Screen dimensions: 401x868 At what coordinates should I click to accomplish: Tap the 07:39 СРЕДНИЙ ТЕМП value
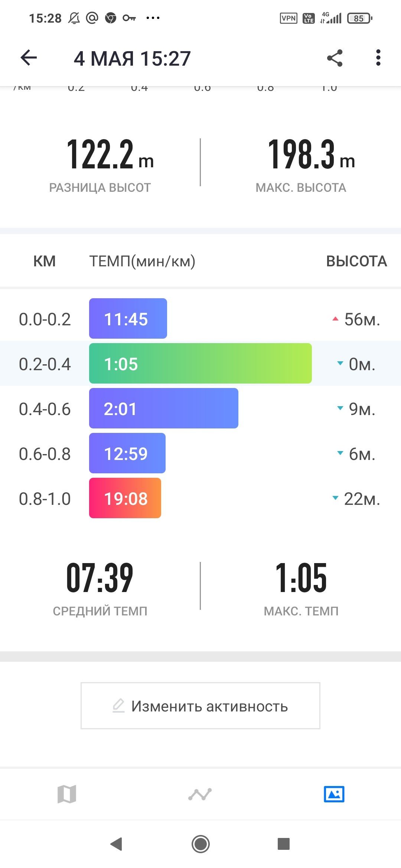tap(100, 577)
